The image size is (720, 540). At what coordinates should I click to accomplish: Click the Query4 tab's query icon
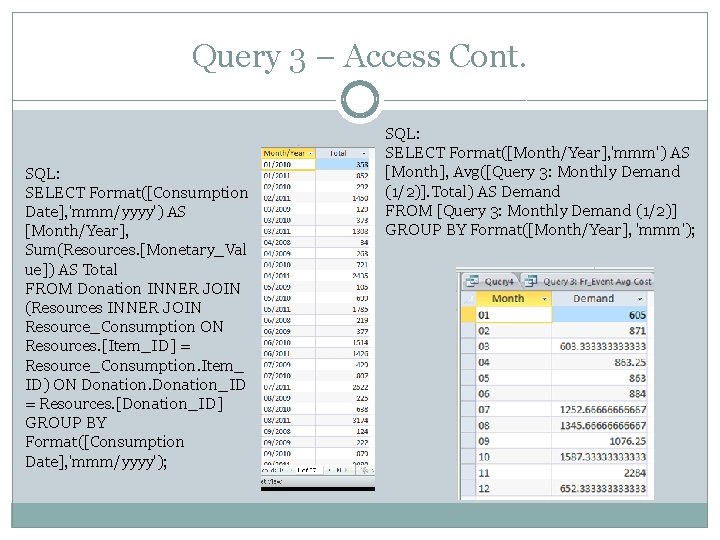pos(472,281)
